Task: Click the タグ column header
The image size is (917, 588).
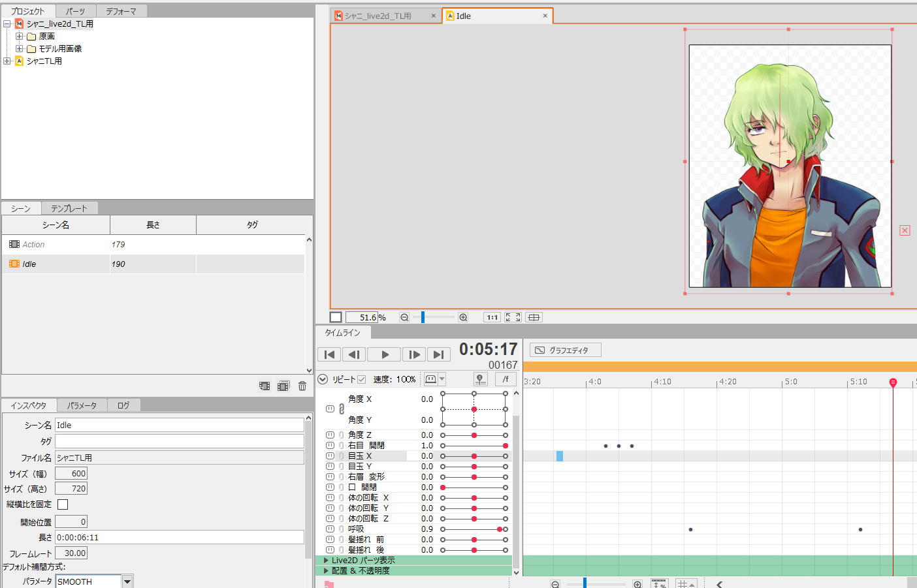Action: (x=252, y=224)
